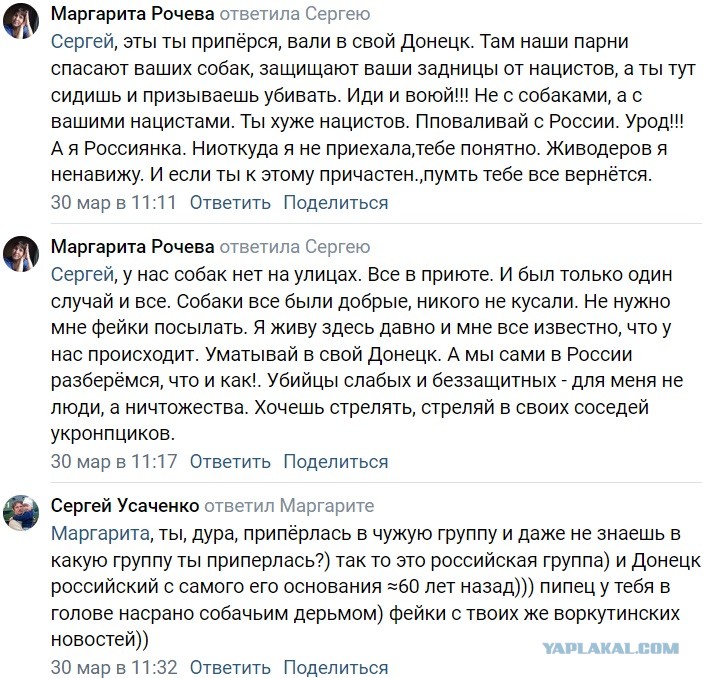
Task: Open Маргарита Рочева name in first comment
Action: (x=132, y=14)
